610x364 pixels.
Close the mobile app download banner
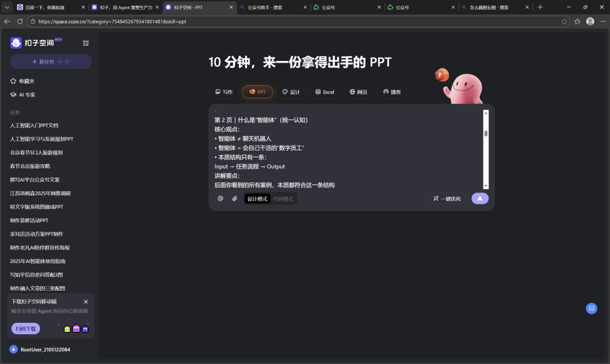coord(86,301)
